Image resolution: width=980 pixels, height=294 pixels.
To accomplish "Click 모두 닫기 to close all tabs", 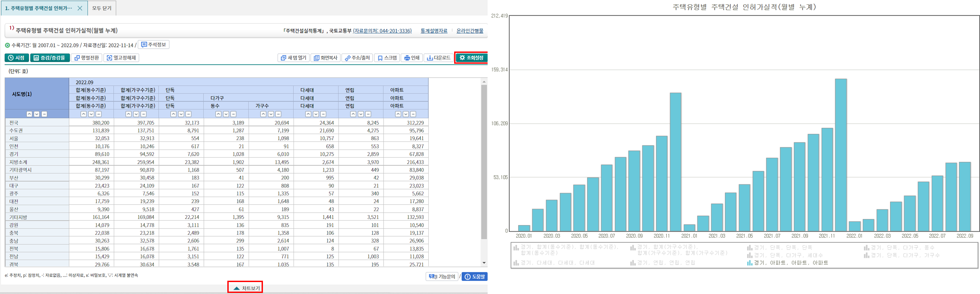I will pos(102,8).
